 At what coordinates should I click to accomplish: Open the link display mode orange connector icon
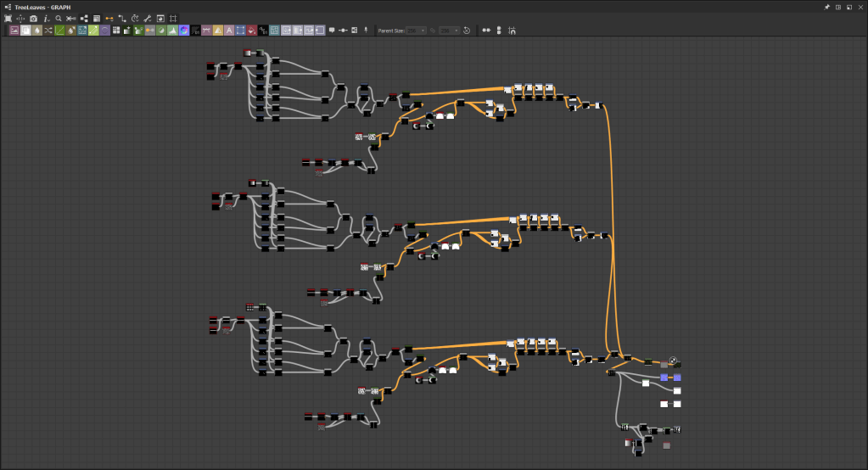(109, 18)
